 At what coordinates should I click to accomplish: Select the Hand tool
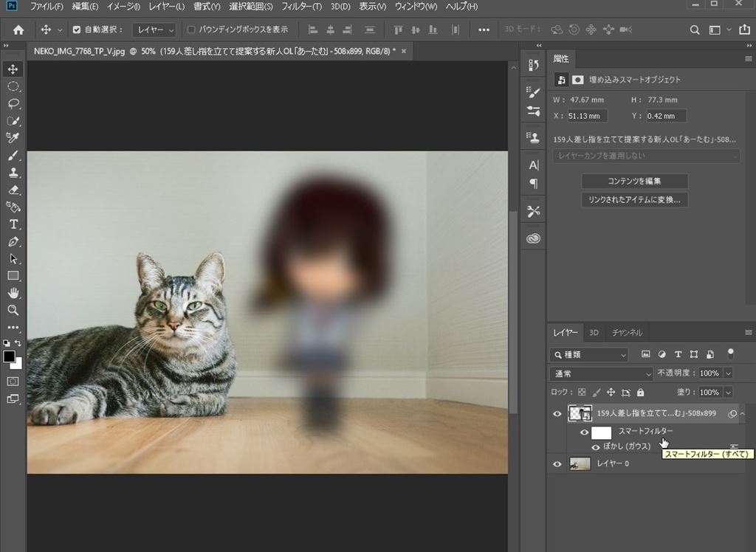coord(13,293)
